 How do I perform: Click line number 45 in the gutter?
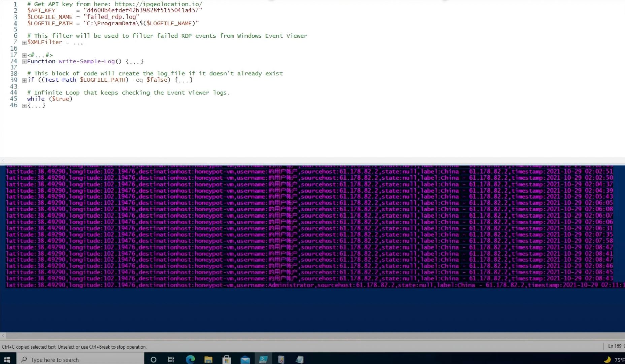tap(13, 99)
